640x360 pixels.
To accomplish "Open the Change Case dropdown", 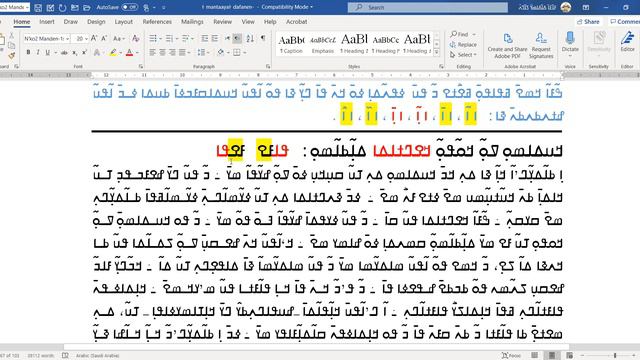I will pyautogui.click(x=119, y=38).
